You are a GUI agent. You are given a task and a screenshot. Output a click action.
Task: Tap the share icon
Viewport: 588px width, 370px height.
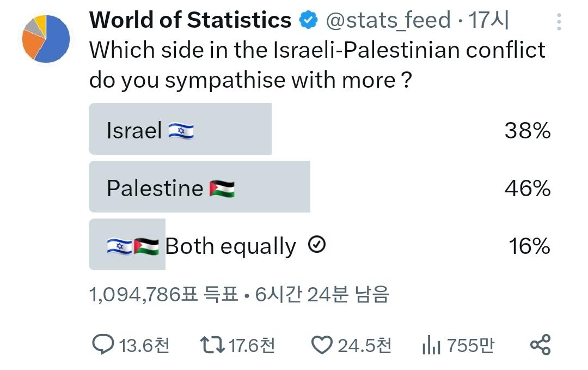click(x=541, y=345)
